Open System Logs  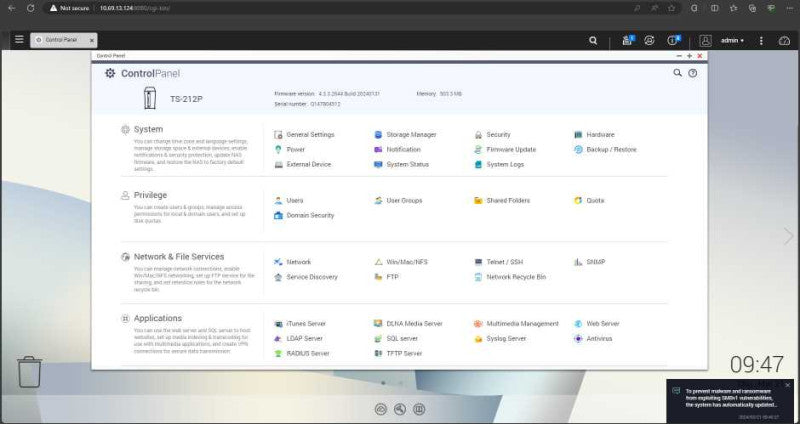pos(499,164)
